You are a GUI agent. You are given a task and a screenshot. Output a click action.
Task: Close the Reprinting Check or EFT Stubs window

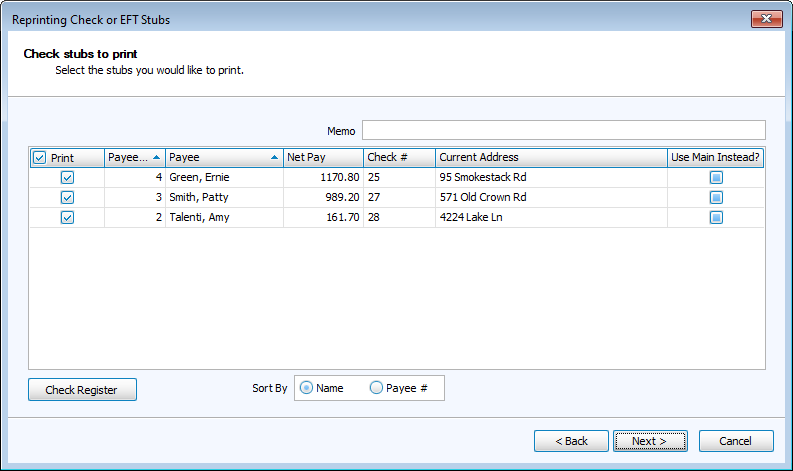pos(765,19)
